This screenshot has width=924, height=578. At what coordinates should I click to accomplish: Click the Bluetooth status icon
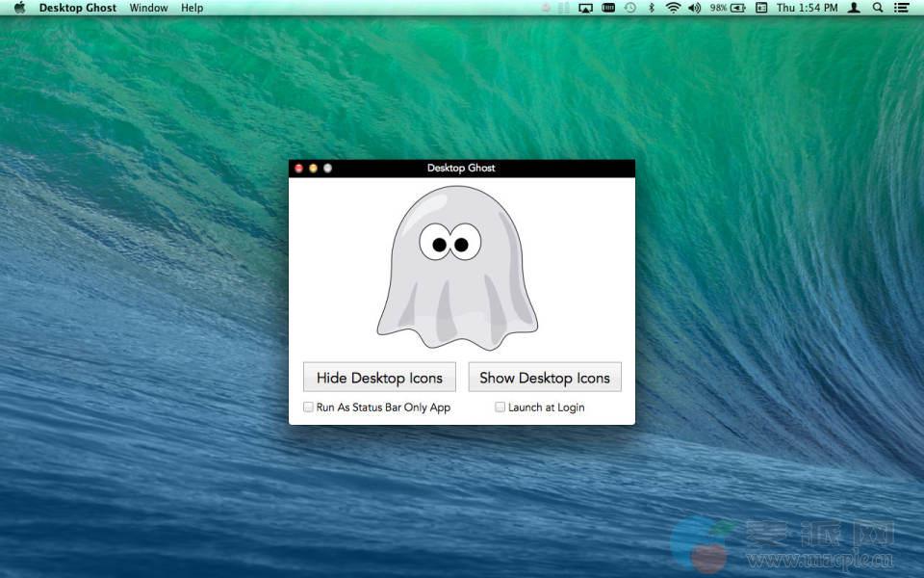point(652,8)
